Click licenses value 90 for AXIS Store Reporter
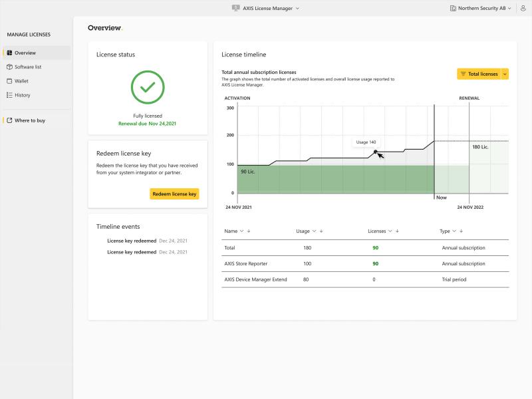 coord(376,263)
